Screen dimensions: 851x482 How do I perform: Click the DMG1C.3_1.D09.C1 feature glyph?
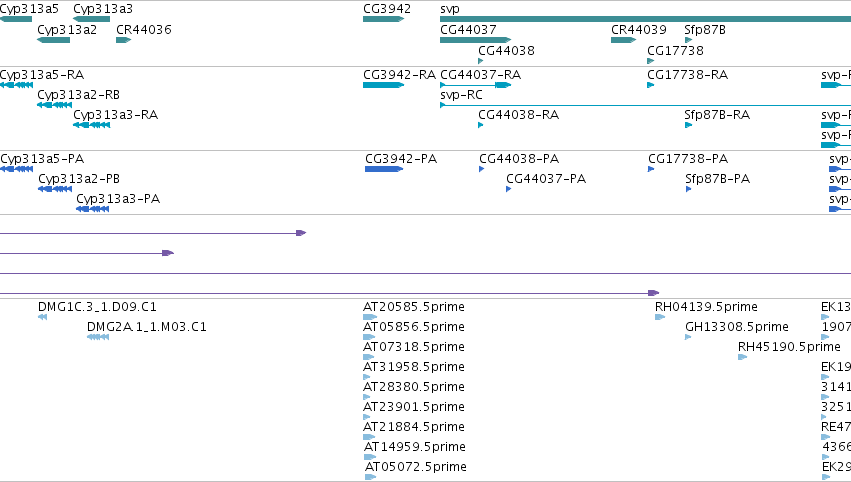coord(42,317)
